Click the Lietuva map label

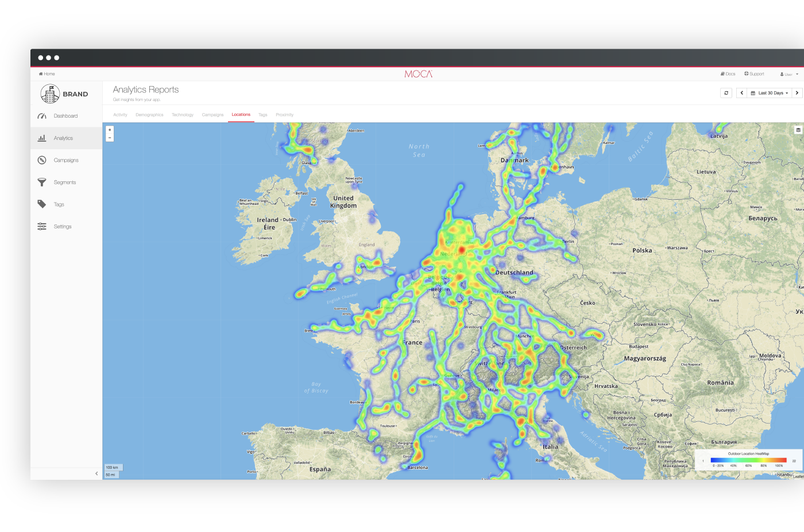(x=706, y=172)
